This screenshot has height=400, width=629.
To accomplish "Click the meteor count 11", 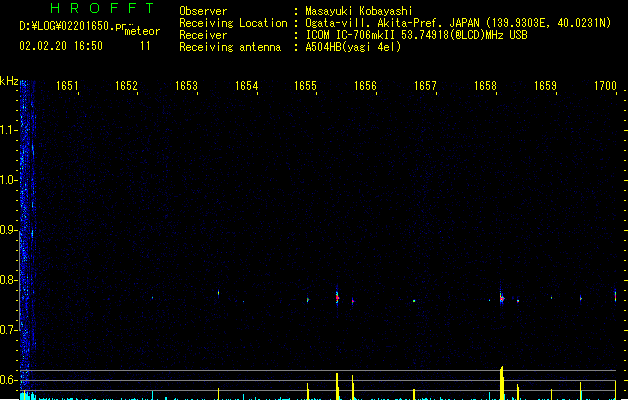I will 145,46.
